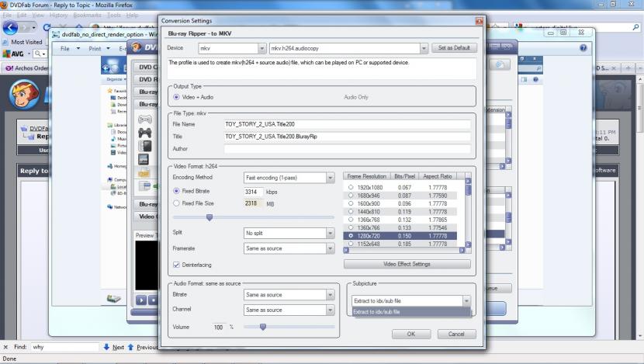Click the Archos Order bookmark link
Viewport: 644px width, 364px height.
coord(27,68)
